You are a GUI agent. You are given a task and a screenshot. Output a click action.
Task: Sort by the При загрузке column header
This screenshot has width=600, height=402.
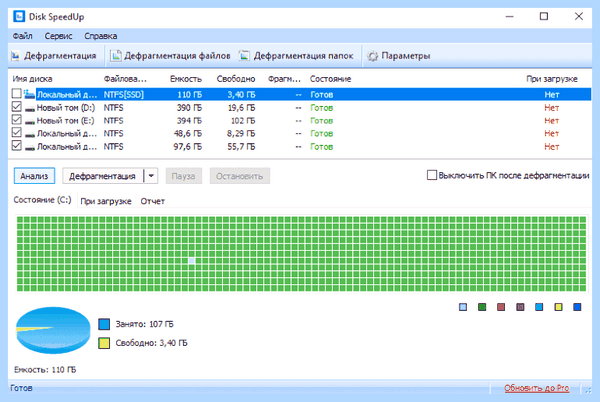click(x=551, y=79)
